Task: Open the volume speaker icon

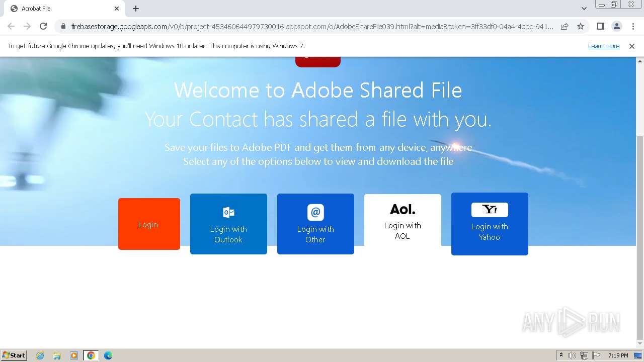Action: click(x=572, y=355)
